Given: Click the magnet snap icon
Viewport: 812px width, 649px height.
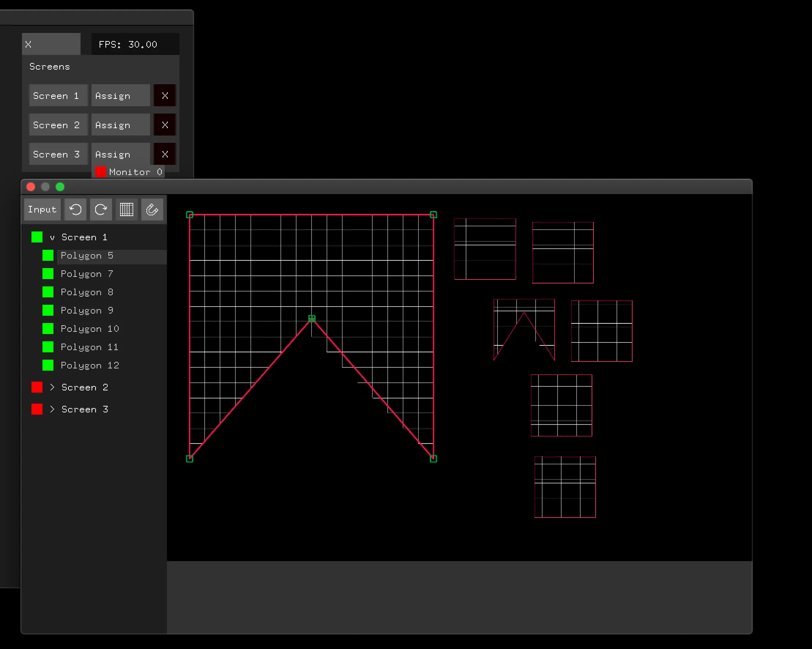Looking at the screenshot, I should (152, 209).
